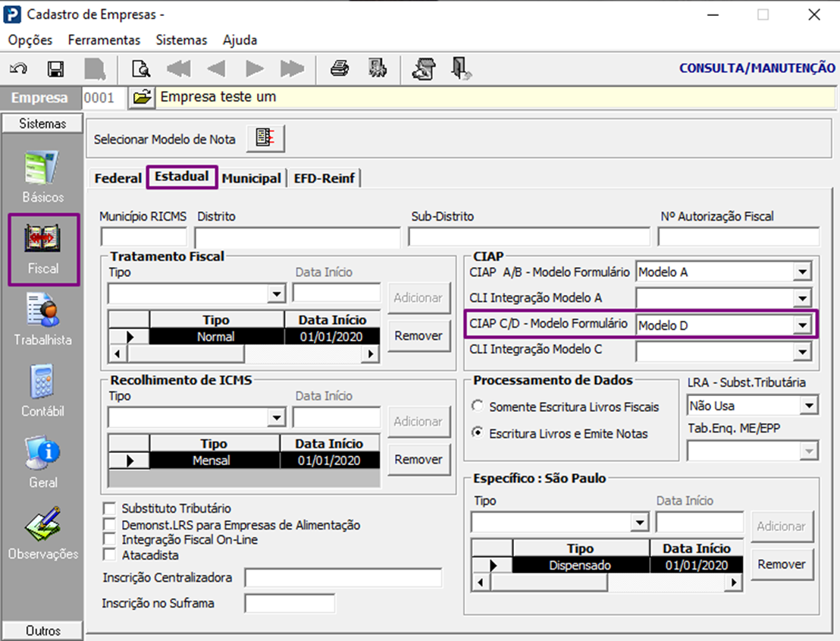
Task: Check the Atacadista option
Action: 110,555
